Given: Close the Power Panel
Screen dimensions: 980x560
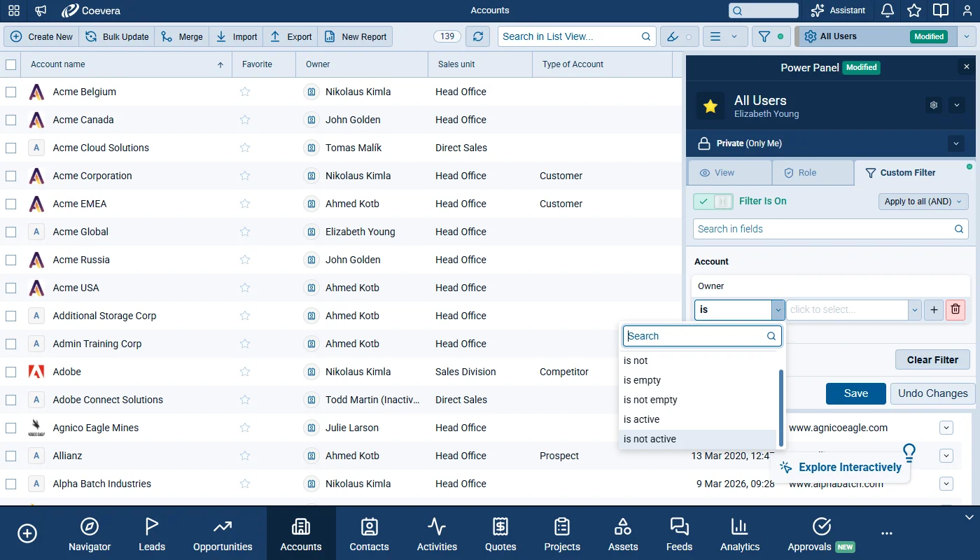Looking at the screenshot, I should [967, 67].
